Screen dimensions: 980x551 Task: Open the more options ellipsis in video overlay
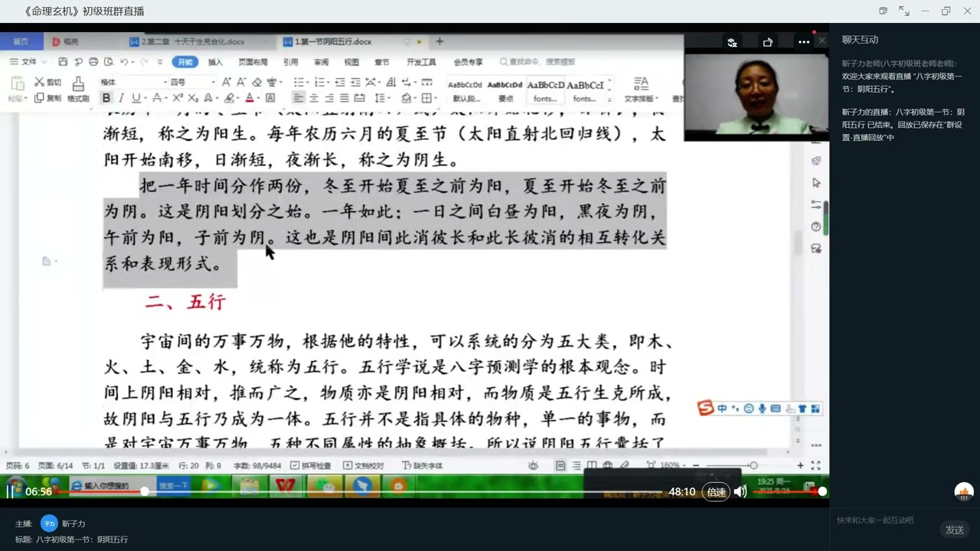[804, 42]
